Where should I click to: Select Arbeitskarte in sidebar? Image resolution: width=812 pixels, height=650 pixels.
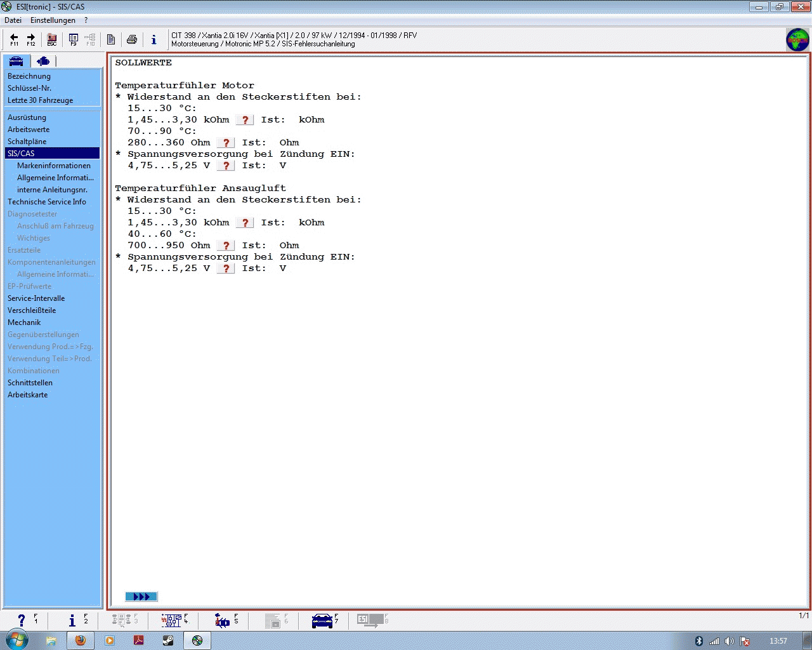tap(27, 395)
